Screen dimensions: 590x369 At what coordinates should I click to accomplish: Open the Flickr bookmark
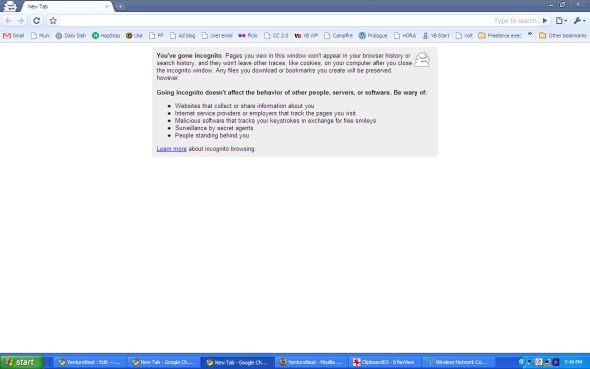(x=248, y=36)
